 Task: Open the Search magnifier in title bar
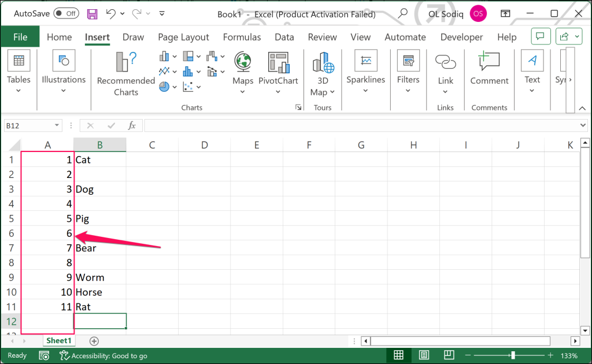click(403, 14)
